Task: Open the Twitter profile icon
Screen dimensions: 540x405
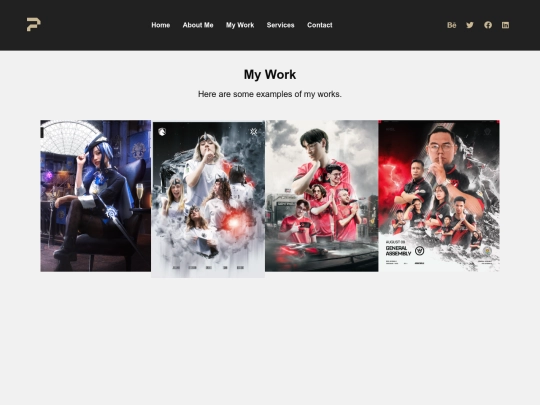Action: (x=470, y=25)
